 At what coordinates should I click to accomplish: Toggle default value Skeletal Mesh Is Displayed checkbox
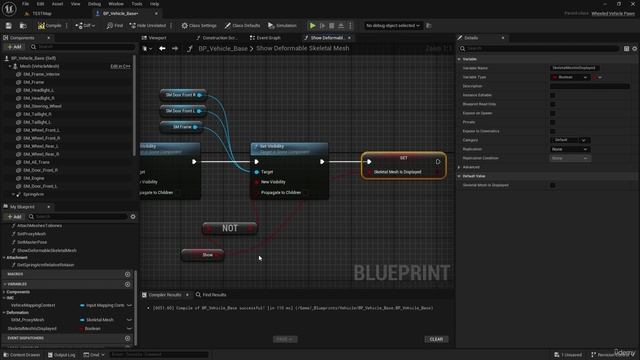point(553,185)
